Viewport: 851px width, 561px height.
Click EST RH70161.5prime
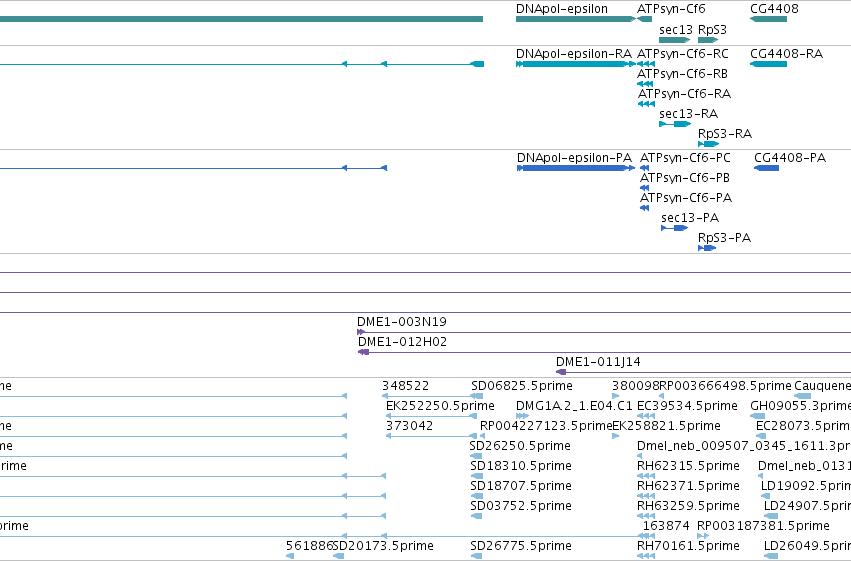[646, 557]
